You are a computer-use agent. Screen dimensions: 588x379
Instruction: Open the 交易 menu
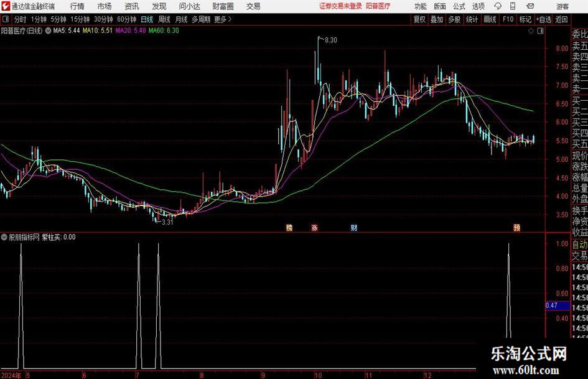point(253,6)
